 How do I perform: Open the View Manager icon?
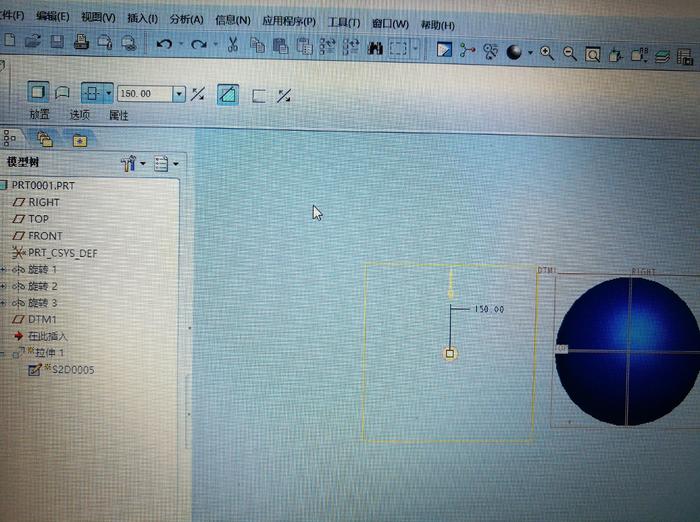point(685,57)
